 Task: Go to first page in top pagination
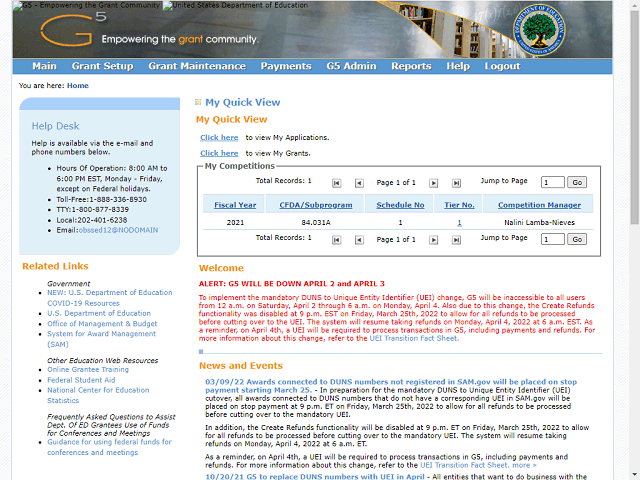click(x=336, y=183)
